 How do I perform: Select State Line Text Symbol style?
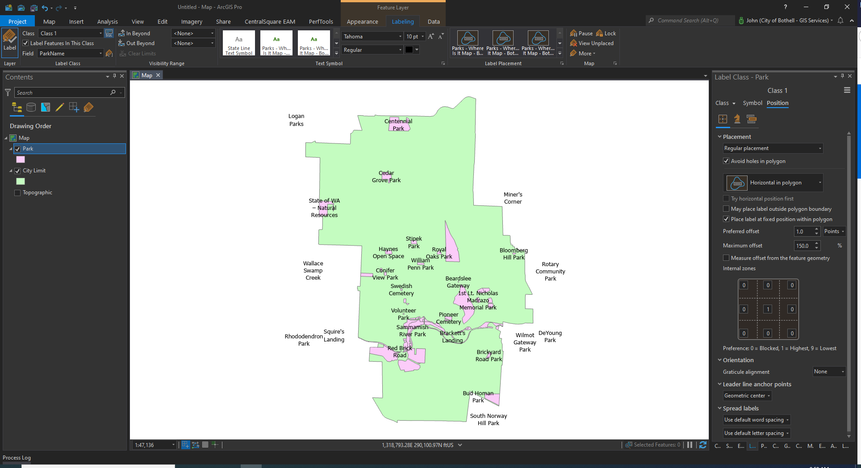[x=239, y=43]
